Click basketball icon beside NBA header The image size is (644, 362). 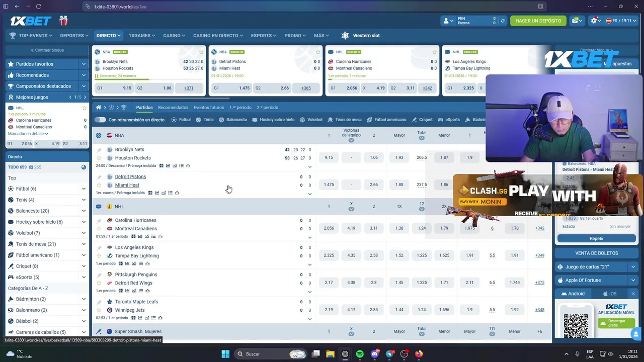99,135
